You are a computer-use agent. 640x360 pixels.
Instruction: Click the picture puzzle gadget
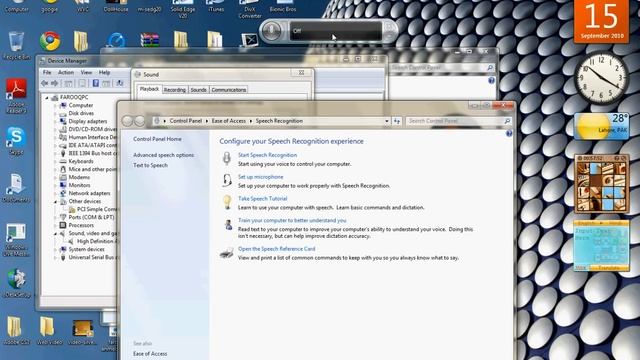[x=602, y=184]
